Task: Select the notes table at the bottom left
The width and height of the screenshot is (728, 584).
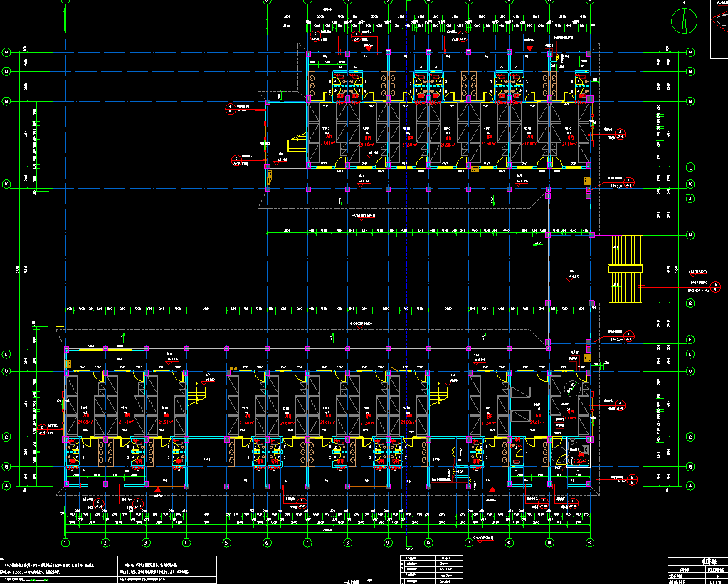Action: pyautogui.click(x=108, y=570)
